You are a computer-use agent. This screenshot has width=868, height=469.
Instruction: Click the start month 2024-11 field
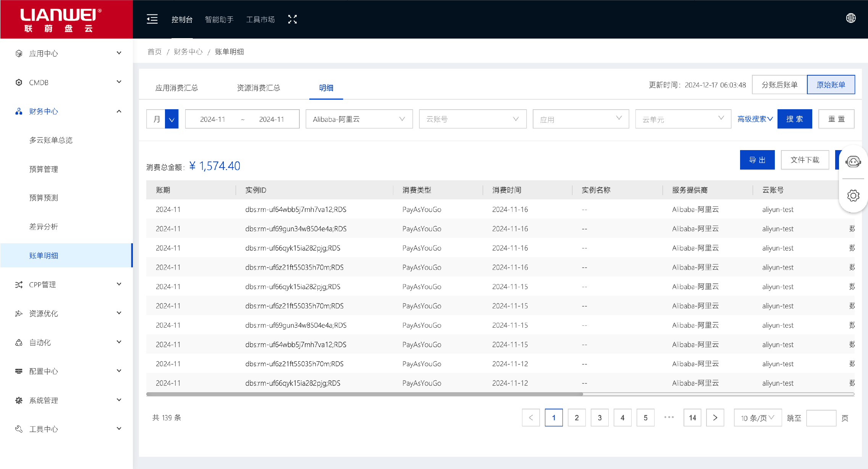pyautogui.click(x=213, y=119)
